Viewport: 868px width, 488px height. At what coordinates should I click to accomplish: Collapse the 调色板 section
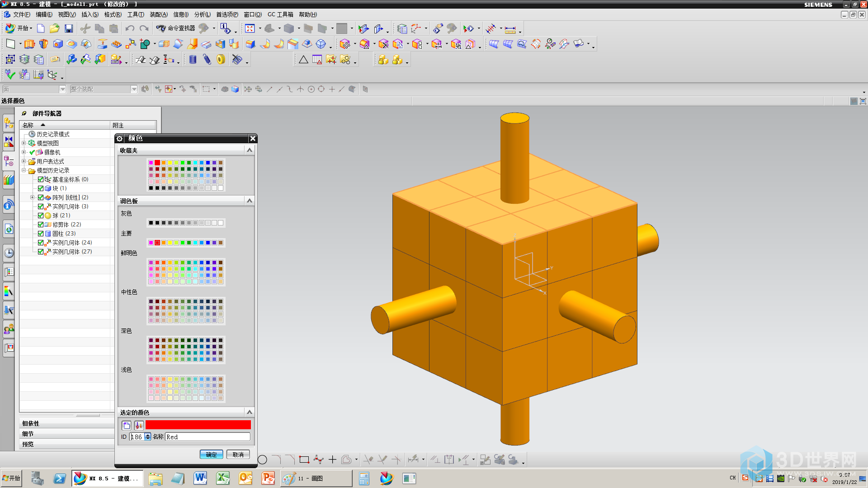pyautogui.click(x=249, y=201)
